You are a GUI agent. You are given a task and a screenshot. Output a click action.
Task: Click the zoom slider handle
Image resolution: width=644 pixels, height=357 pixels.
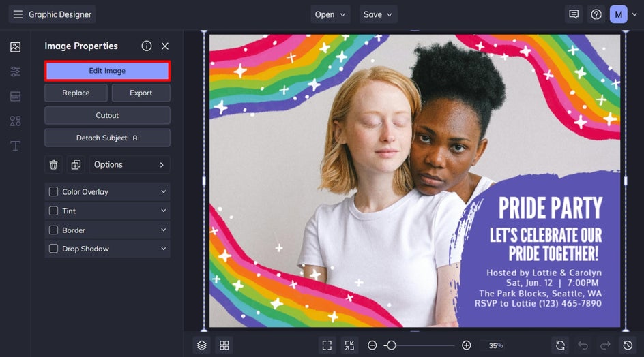click(391, 345)
